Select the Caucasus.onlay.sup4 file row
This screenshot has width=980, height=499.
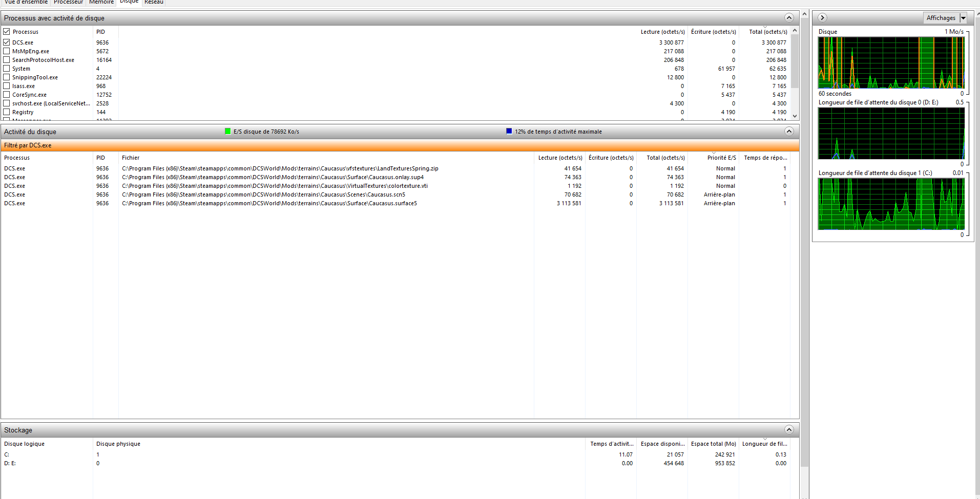click(395, 177)
